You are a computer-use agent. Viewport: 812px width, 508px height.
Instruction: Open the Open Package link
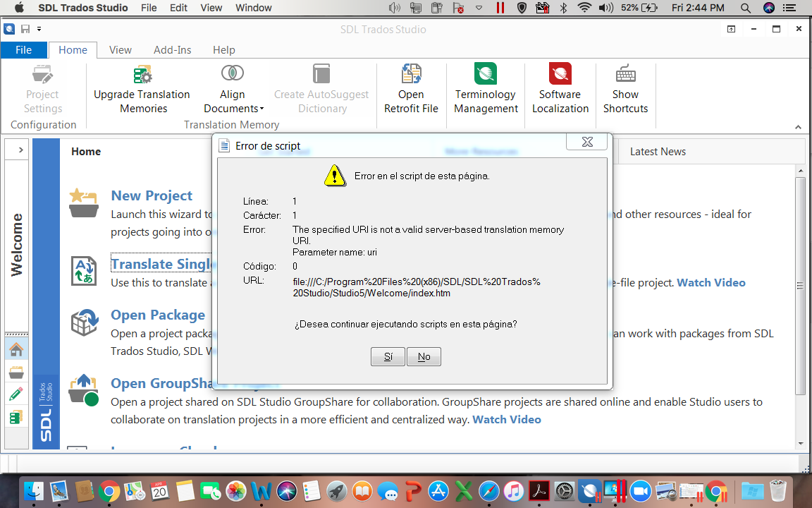(158, 315)
